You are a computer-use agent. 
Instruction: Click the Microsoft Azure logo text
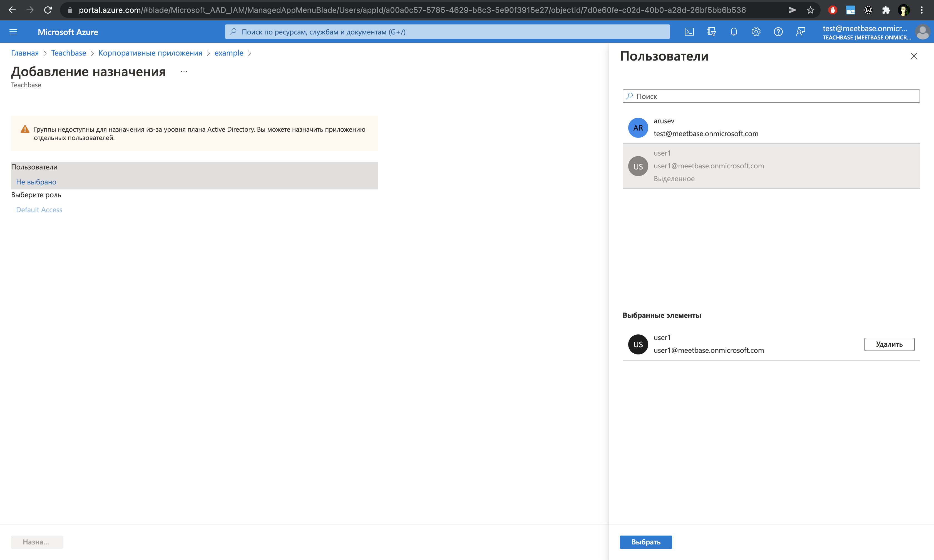[68, 32]
